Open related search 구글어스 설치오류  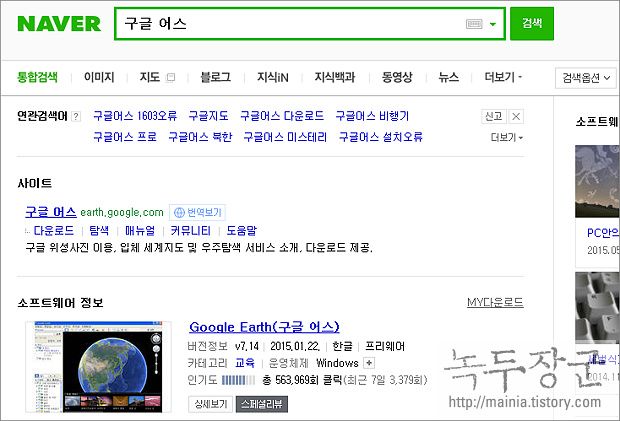coord(381,137)
